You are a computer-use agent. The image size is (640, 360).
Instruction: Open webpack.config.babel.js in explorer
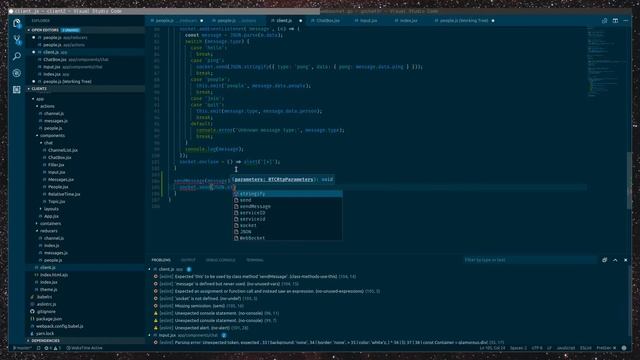[60, 326]
